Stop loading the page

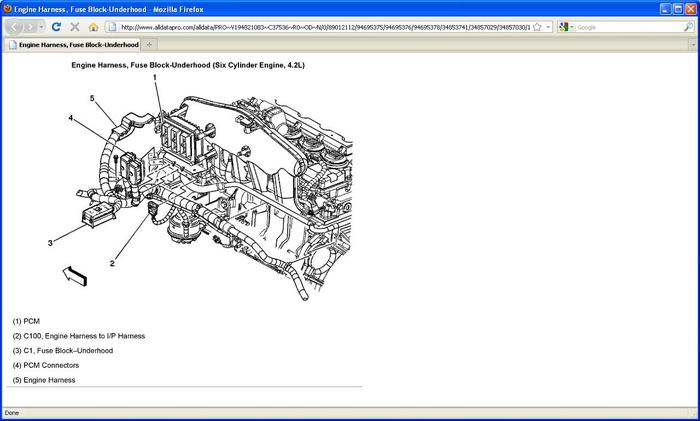click(75, 27)
